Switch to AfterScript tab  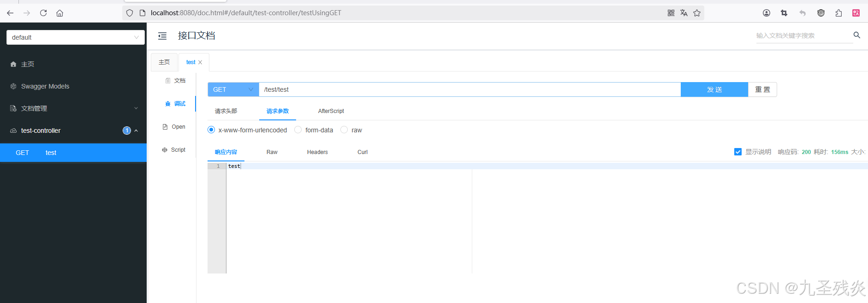pos(331,111)
